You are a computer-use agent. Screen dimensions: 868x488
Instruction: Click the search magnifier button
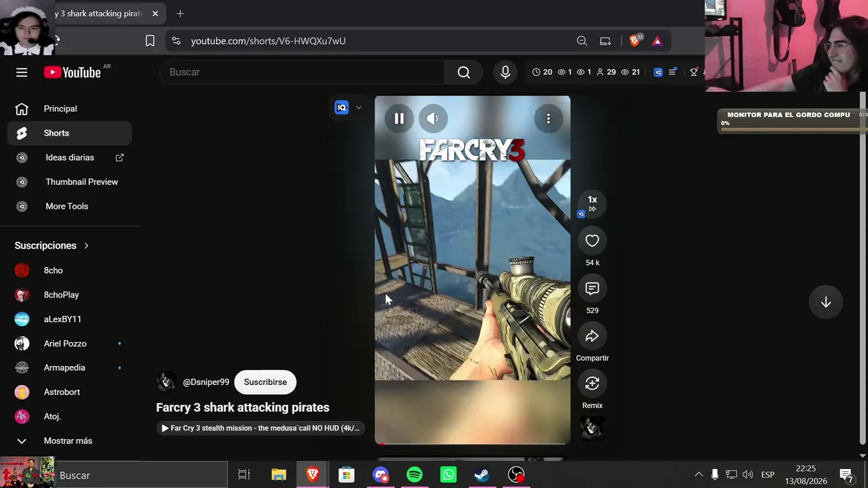pyautogui.click(x=464, y=72)
